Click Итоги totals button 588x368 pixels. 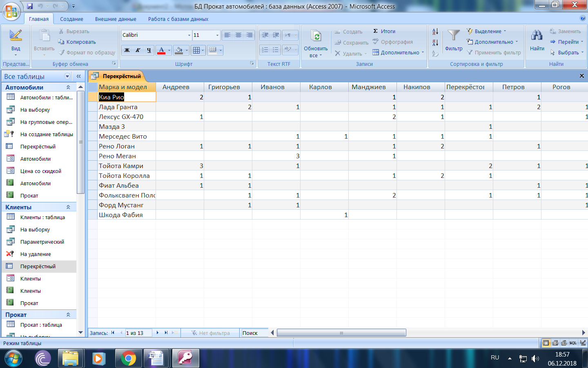click(x=384, y=31)
